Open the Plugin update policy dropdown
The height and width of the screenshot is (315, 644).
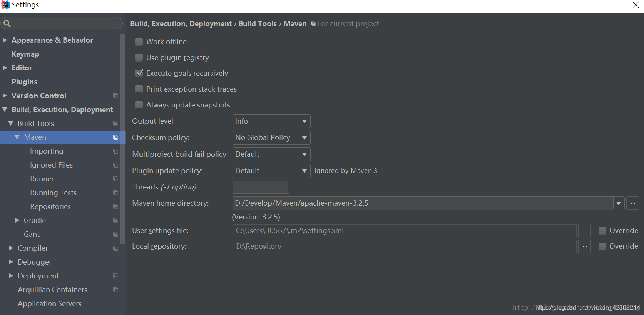click(x=271, y=171)
